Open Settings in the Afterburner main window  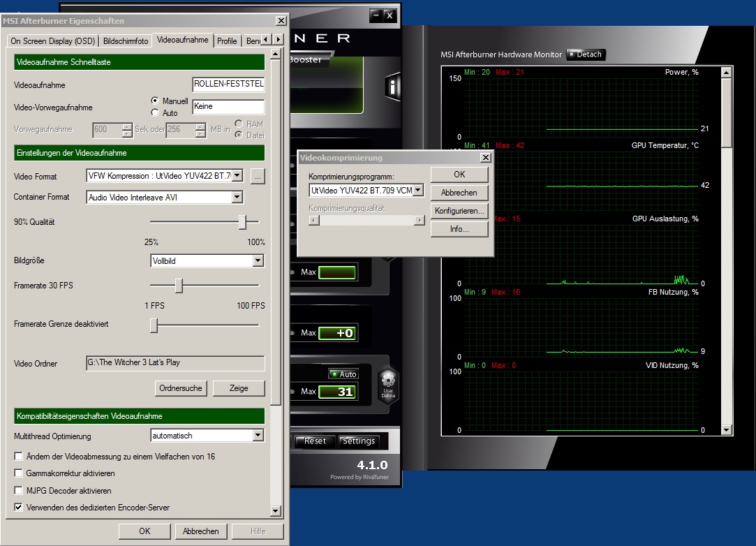[x=358, y=441]
